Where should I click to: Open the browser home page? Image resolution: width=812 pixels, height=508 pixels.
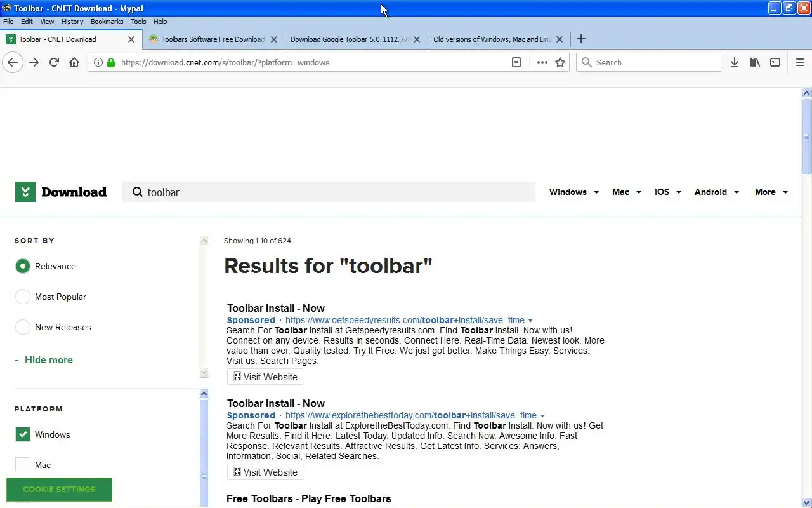click(74, 62)
